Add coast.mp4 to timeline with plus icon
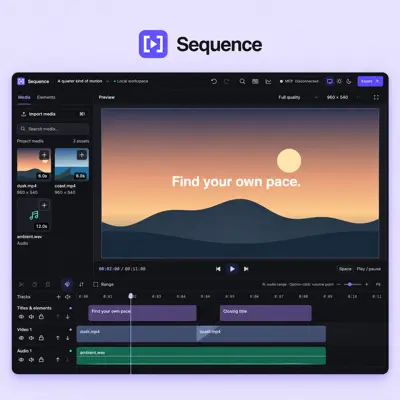The width and height of the screenshot is (400, 400). point(82,155)
